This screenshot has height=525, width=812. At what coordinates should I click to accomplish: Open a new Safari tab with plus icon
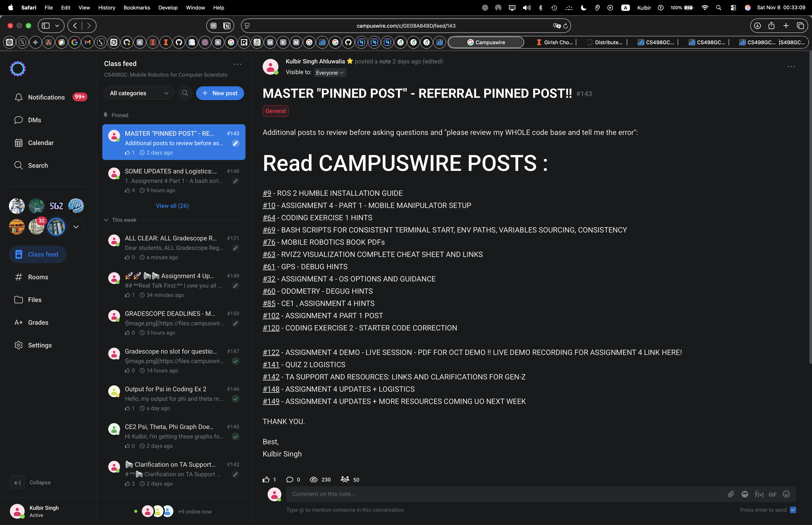pos(786,25)
